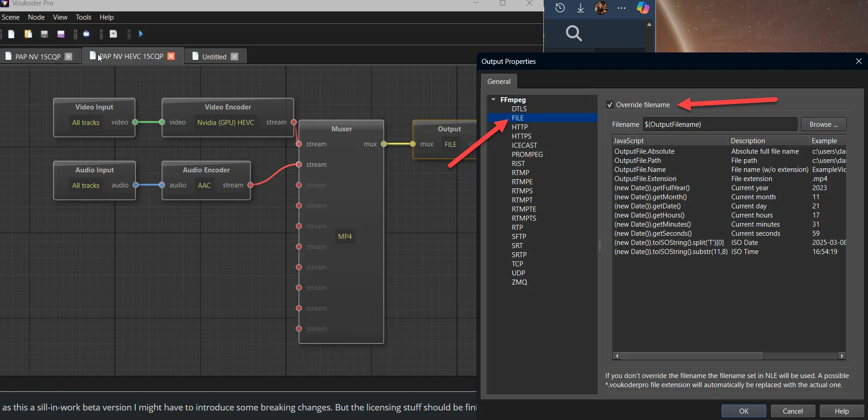Click the purple Save As floppy icon

[x=61, y=34]
